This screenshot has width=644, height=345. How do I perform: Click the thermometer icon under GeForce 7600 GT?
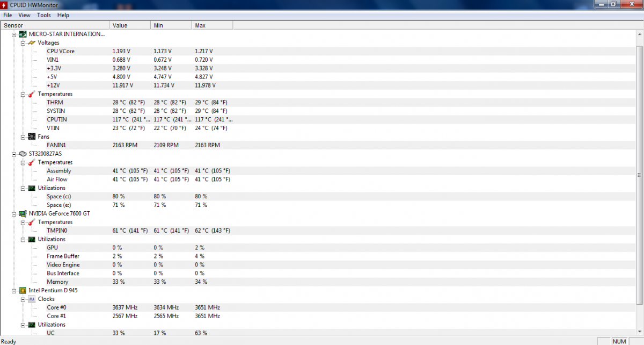point(32,222)
